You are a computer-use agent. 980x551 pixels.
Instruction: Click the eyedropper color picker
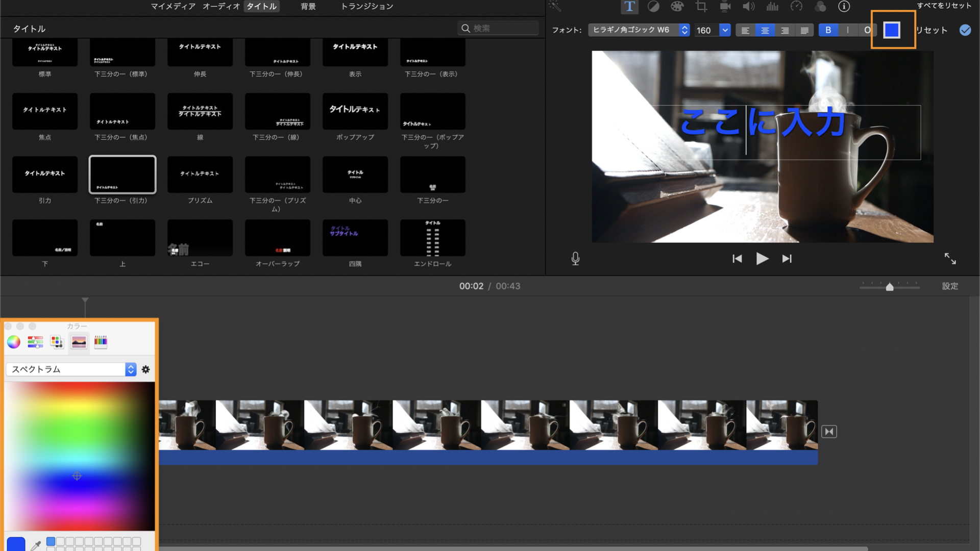point(35,545)
